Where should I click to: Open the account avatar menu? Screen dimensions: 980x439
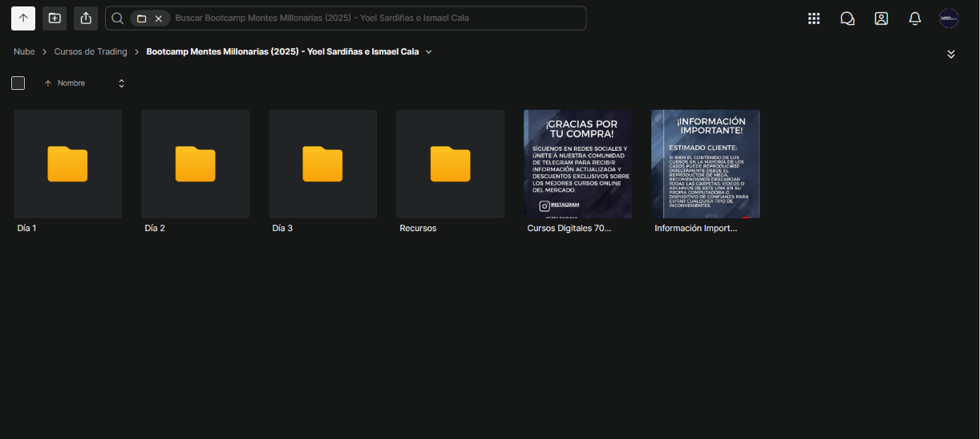[949, 18]
